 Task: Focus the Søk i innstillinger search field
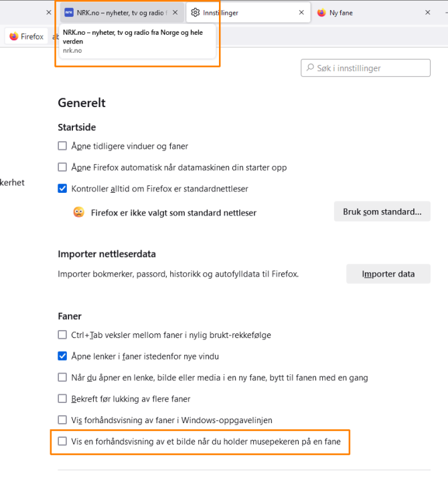coord(372,68)
